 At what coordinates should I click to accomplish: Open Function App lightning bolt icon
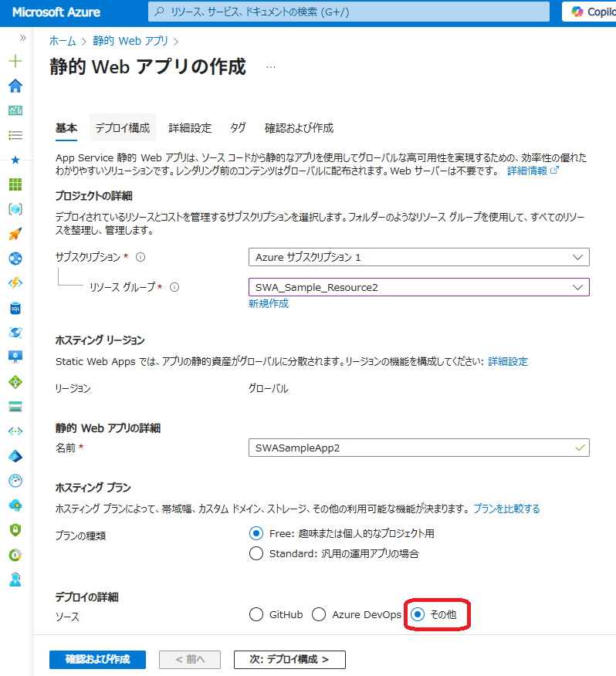15,283
